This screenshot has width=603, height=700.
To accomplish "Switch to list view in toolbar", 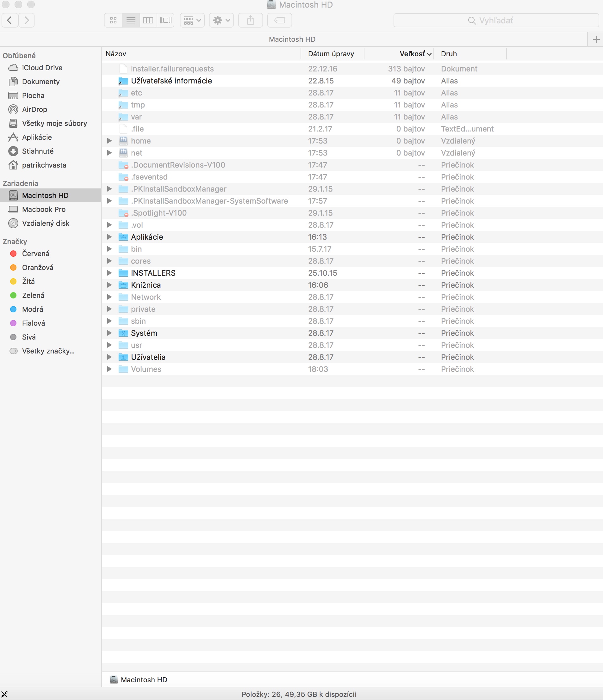I will pyautogui.click(x=131, y=20).
